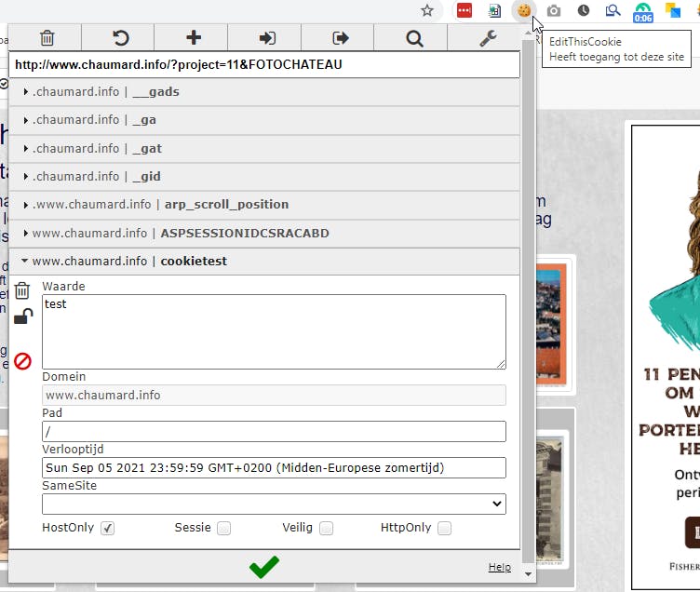Viewport: 700px width, 592px height.
Task: Search cookies with magnifier icon
Action: pyautogui.click(x=414, y=38)
